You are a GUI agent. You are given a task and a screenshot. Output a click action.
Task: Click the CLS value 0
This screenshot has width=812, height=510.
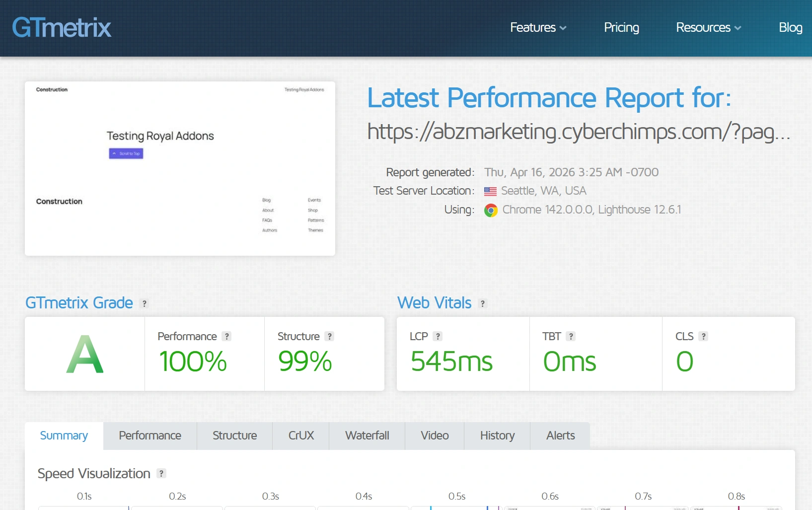coord(685,362)
